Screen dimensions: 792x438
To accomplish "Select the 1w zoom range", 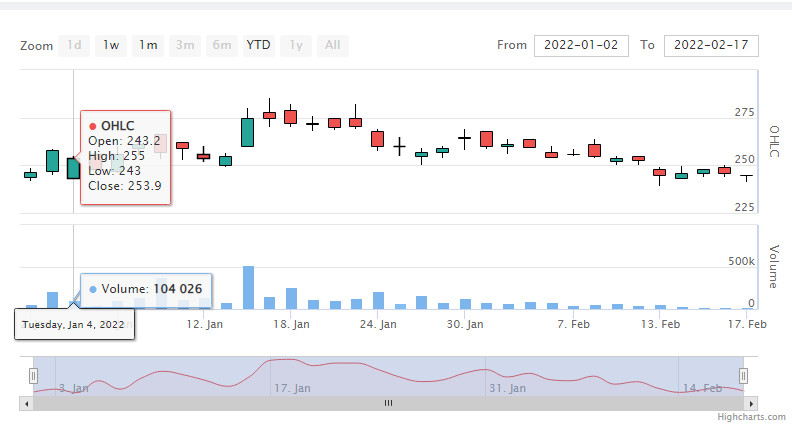I will 111,45.
